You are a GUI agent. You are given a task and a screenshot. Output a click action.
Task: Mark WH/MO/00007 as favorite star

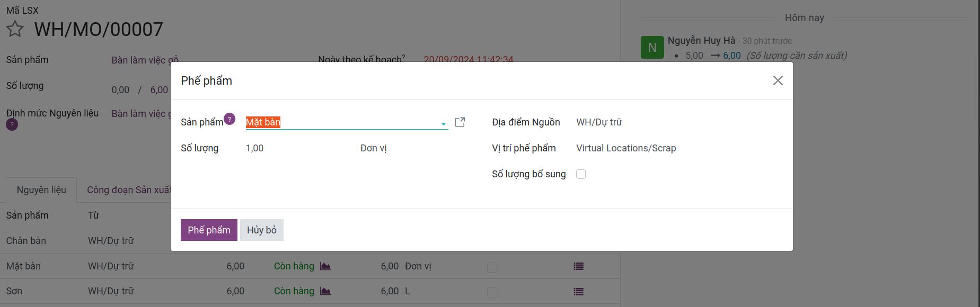[x=15, y=29]
